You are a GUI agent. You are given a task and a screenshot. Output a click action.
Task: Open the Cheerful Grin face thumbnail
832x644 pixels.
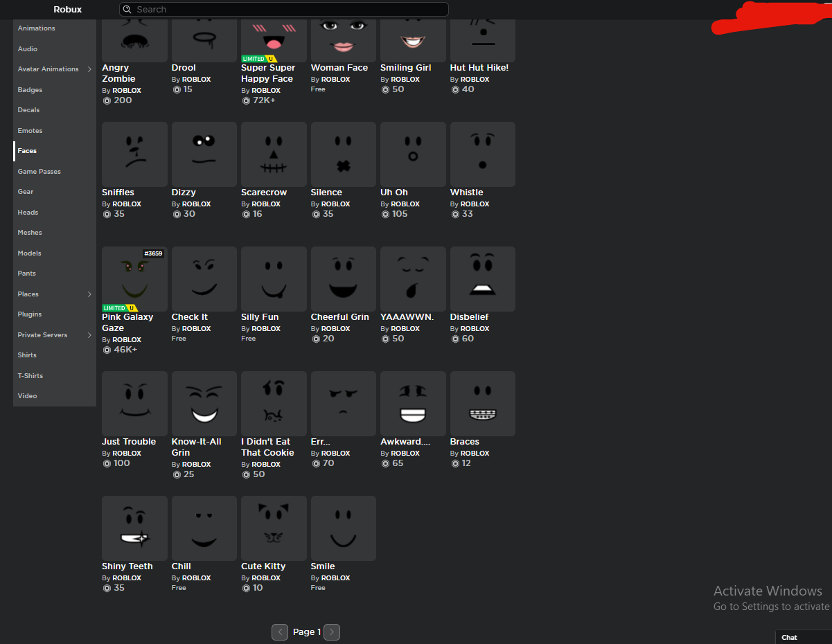pyautogui.click(x=344, y=279)
